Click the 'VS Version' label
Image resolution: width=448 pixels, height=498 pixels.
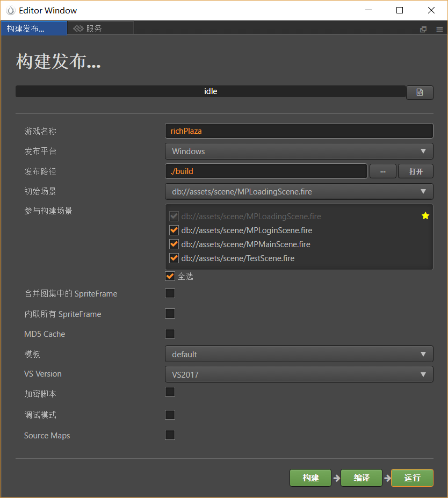click(42, 374)
